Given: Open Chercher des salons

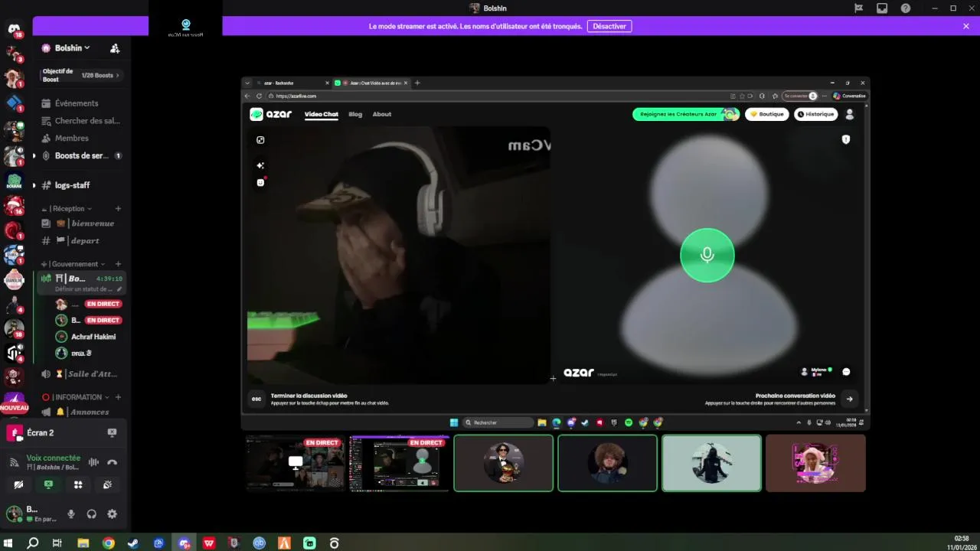Looking at the screenshot, I should point(82,121).
